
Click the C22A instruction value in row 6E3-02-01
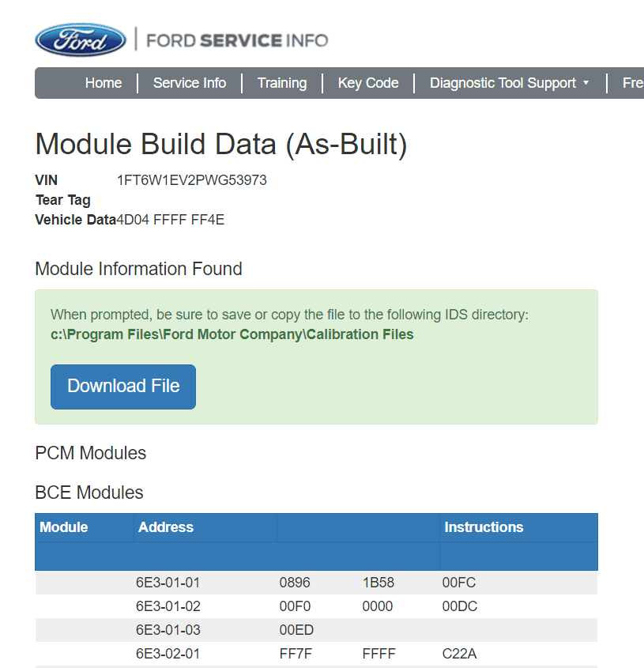[x=457, y=653]
